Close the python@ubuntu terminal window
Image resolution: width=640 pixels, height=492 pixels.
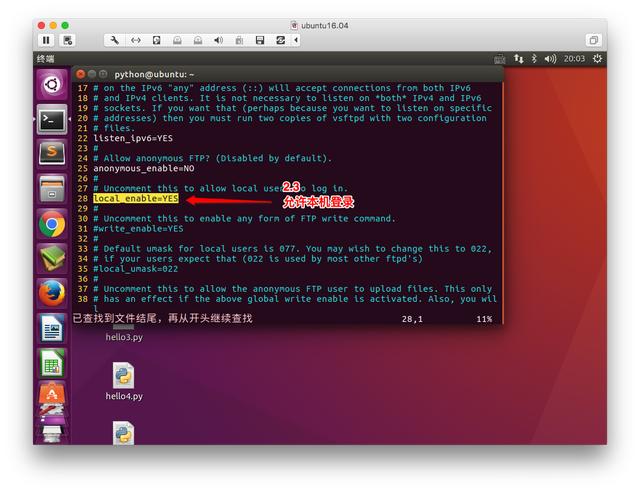click(x=80, y=74)
